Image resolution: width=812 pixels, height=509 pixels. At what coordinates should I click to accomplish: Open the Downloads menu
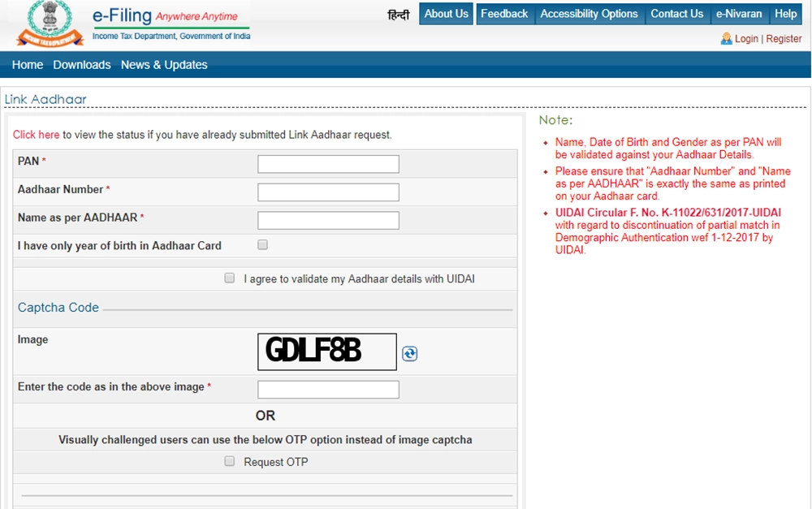pyautogui.click(x=82, y=65)
